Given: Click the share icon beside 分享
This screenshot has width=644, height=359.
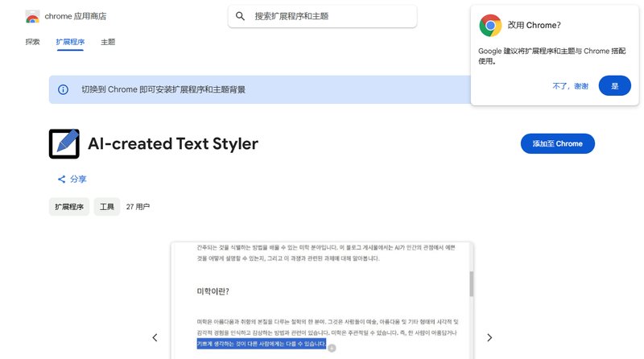Looking at the screenshot, I should (61, 179).
